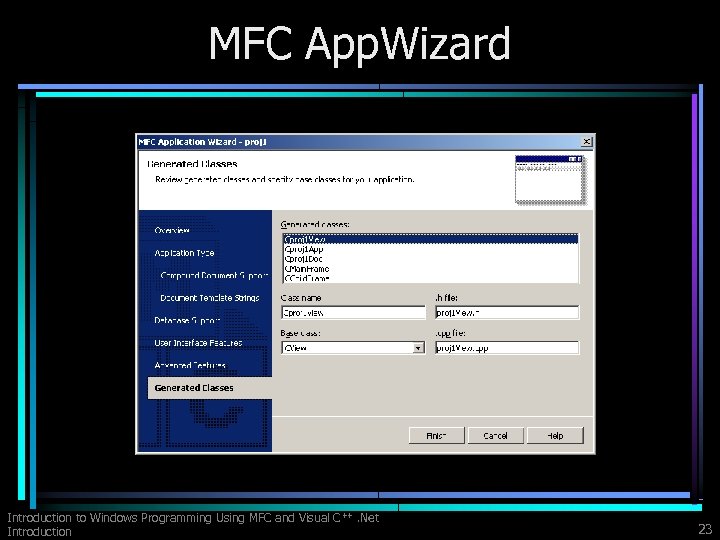720x540 pixels.
Task: Click the wizard preview window thumbnail
Action: [551, 180]
